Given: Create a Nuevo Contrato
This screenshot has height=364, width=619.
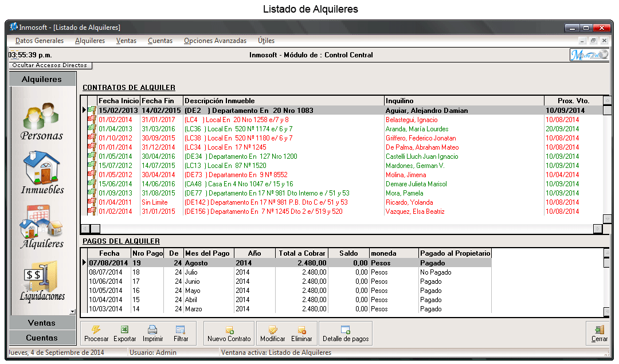Looking at the screenshot, I should [x=229, y=334].
